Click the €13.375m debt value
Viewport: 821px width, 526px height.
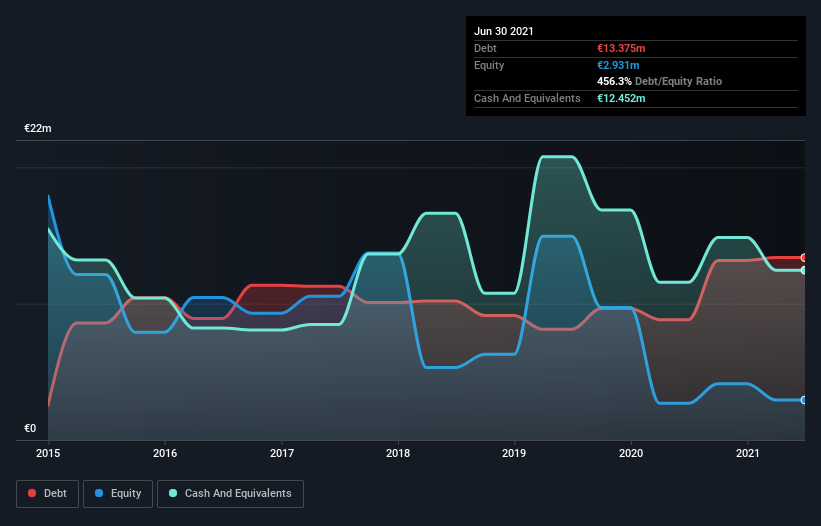(621, 48)
